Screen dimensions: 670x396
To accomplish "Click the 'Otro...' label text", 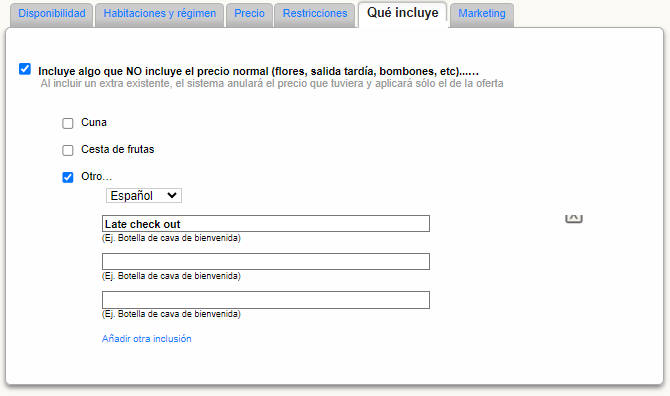I will 97,176.
